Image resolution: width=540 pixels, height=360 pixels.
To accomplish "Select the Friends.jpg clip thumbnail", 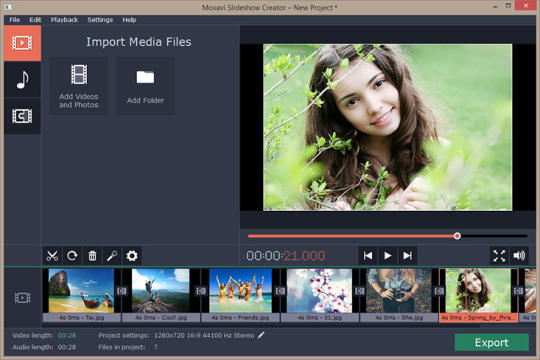I will coord(240,291).
